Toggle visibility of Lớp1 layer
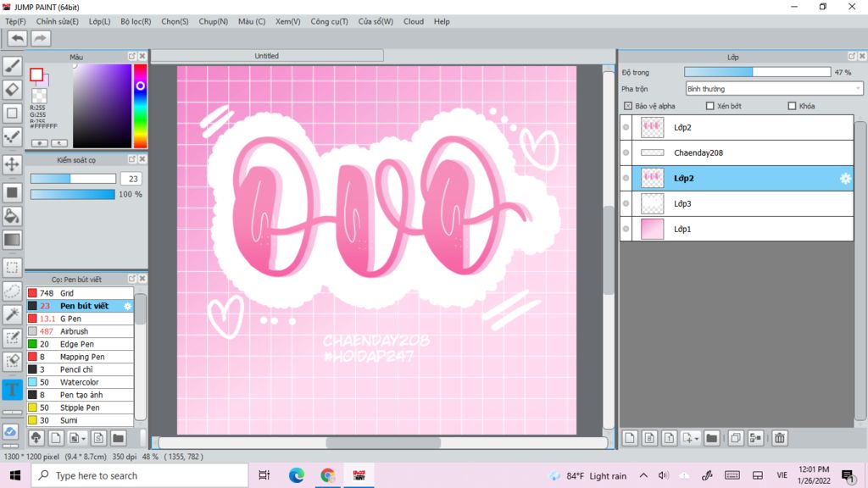Viewport: 868px width, 488px height. pyautogui.click(x=626, y=229)
